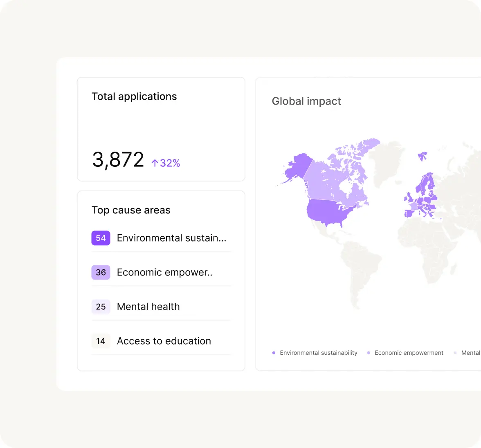481x448 pixels.
Task: Click the Mental legend square marker
Action: 455,353
